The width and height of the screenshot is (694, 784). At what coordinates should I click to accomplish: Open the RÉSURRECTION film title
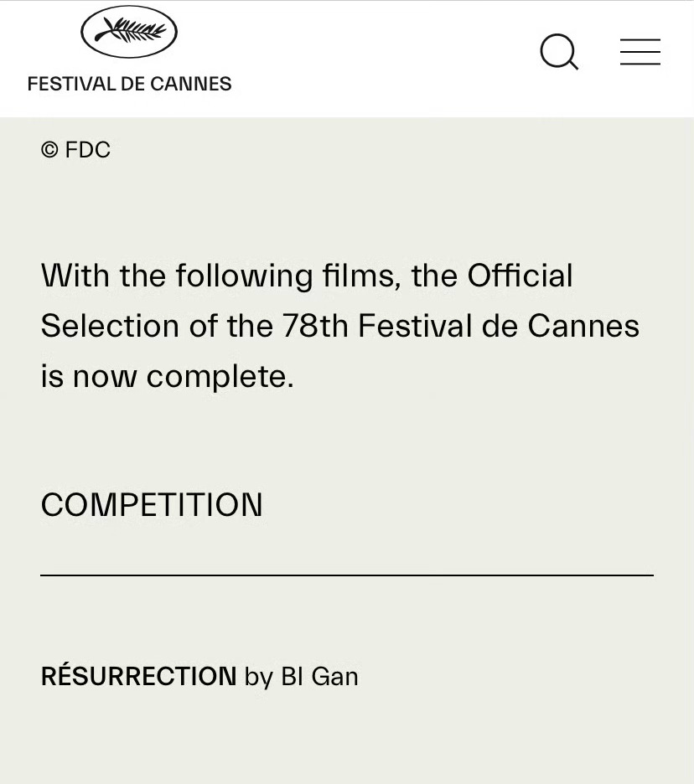pos(138,675)
